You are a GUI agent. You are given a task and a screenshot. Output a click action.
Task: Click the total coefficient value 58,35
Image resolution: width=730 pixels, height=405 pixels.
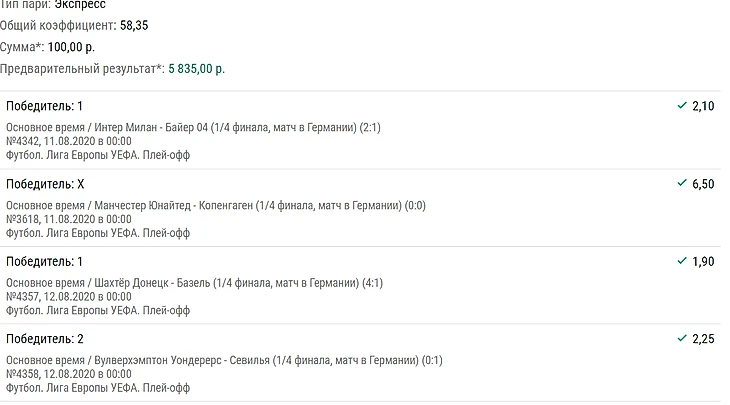tap(136, 24)
